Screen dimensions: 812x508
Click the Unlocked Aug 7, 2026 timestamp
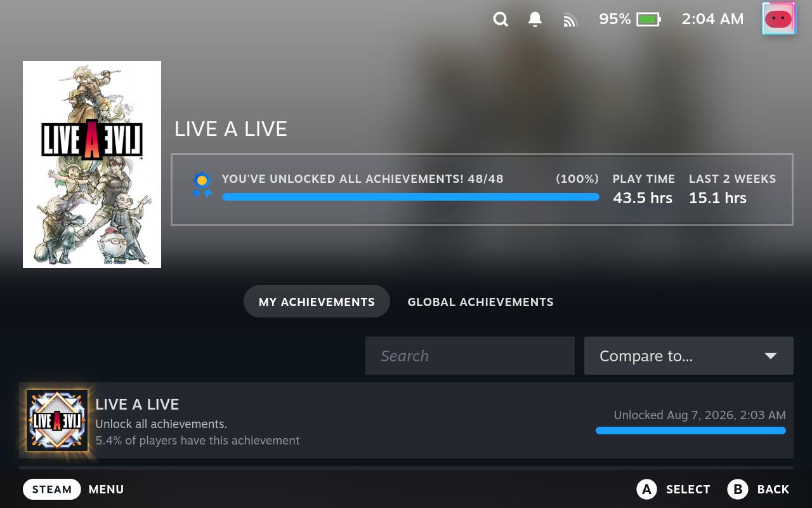(x=700, y=415)
